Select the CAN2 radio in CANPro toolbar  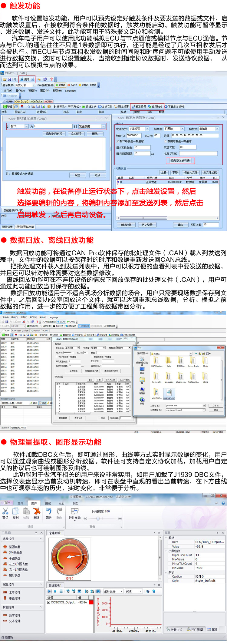(x=72, y=85)
